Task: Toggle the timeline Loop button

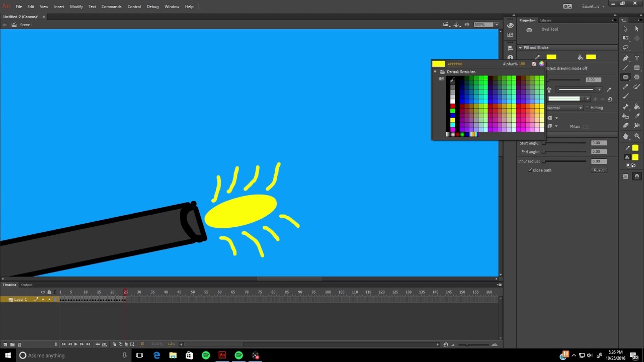Action: pos(104,344)
